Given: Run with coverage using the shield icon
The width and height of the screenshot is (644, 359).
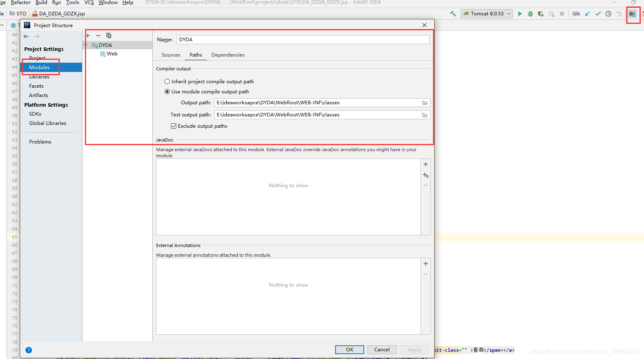Looking at the screenshot, I should (541, 14).
